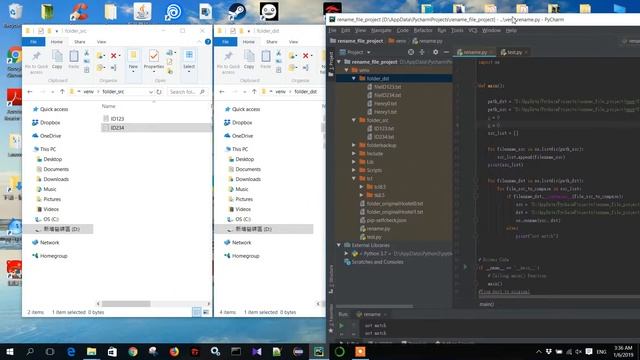Click Paste in the folder_src window ribbon
Screen dimensions: 640x360
click(73, 60)
